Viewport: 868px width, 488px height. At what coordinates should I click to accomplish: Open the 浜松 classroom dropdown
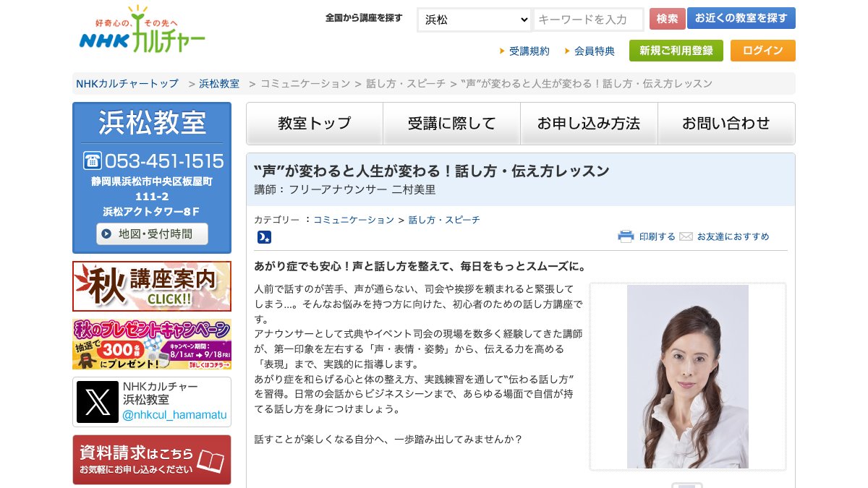[475, 20]
